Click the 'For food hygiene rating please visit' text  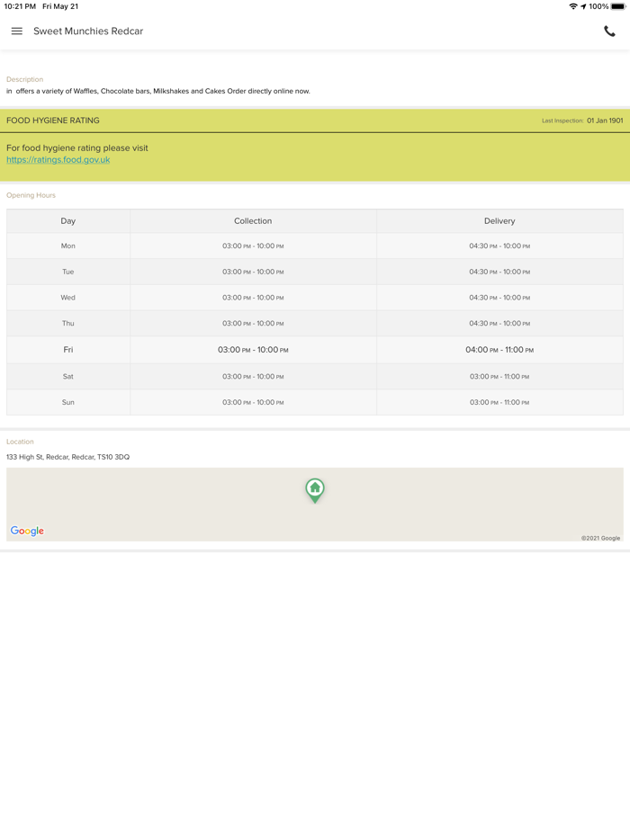[77, 147]
